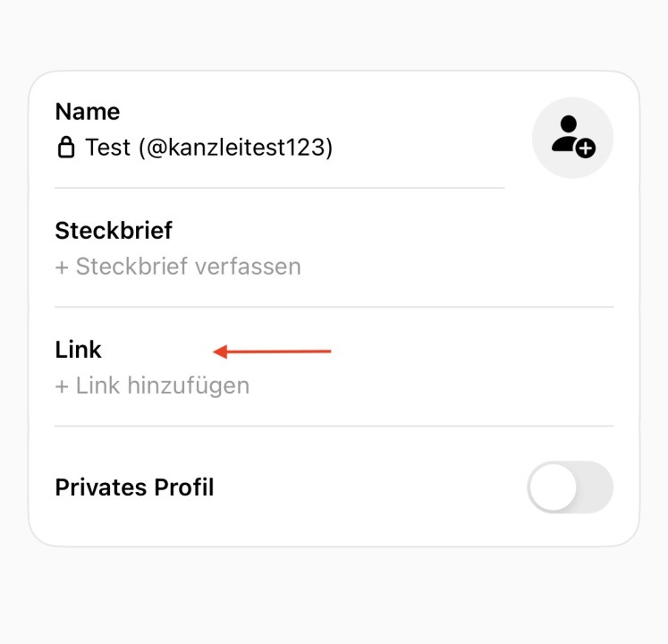This screenshot has width=668, height=644.
Task: Click the plus sign before Link hinzufügen
Action: tap(62, 386)
